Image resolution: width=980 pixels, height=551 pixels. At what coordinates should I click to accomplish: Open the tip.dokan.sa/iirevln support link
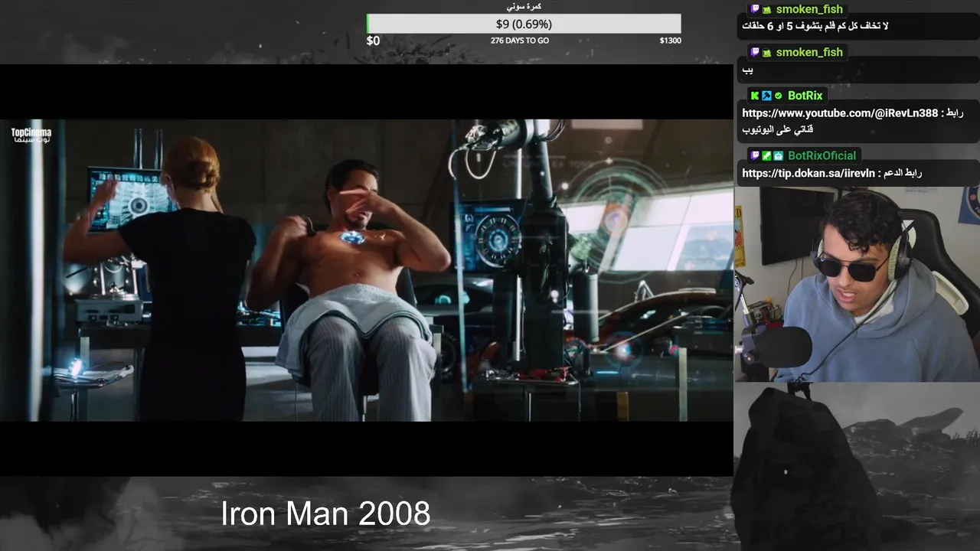tap(808, 173)
